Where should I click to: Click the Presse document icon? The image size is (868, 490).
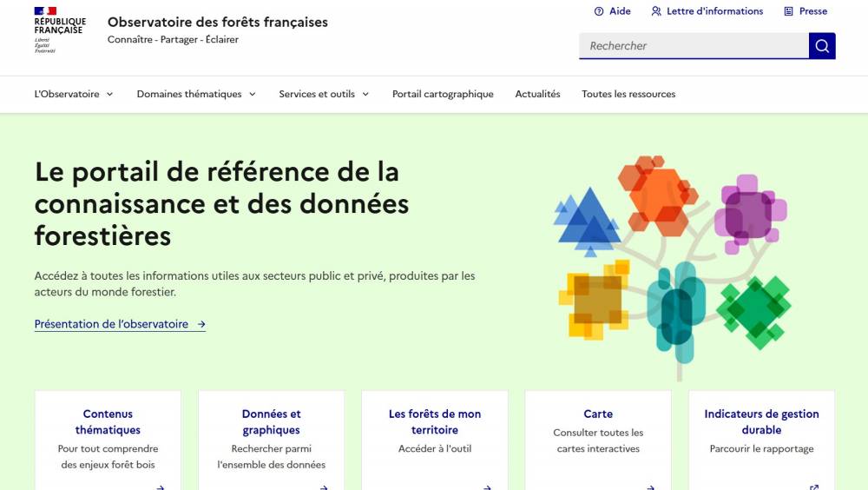[788, 11]
